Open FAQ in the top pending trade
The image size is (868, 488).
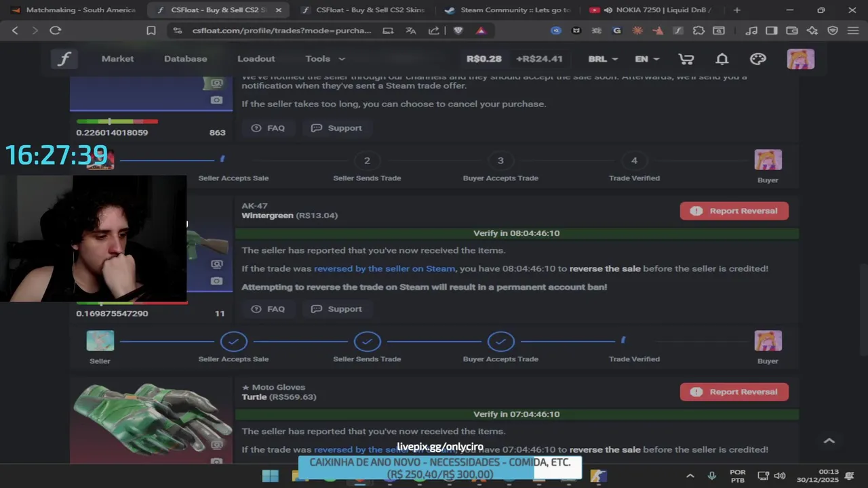click(x=268, y=128)
